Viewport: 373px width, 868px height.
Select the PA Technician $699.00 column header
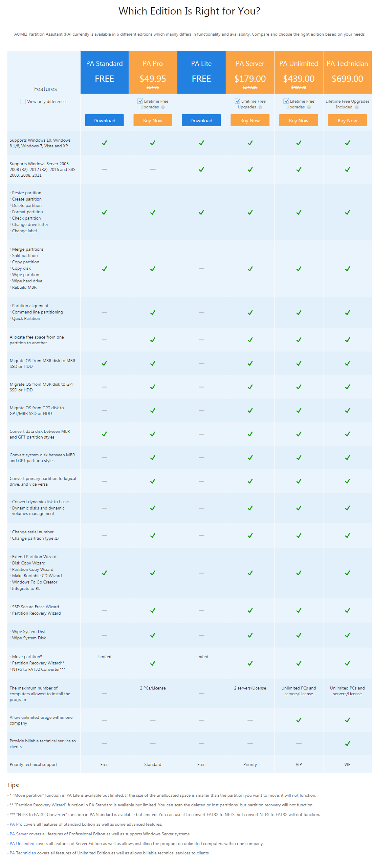click(347, 72)
